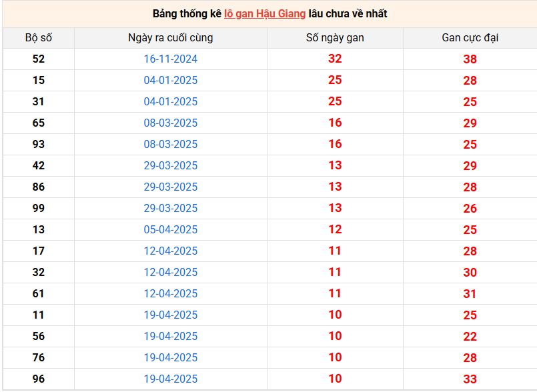The height and width of the screenshot is (392, 537).
Task: Click the 'Bộ số' column header
Action: [x=39, y=37]
